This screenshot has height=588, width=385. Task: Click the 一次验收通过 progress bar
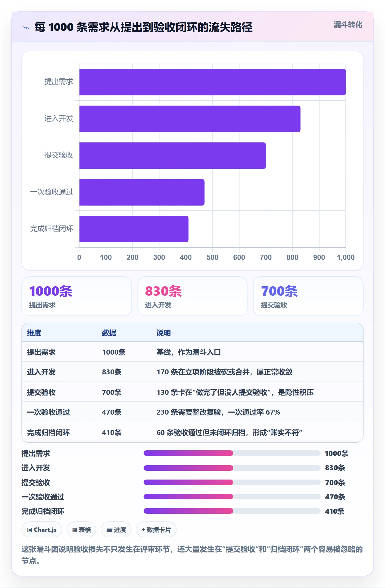pos(232,497)
